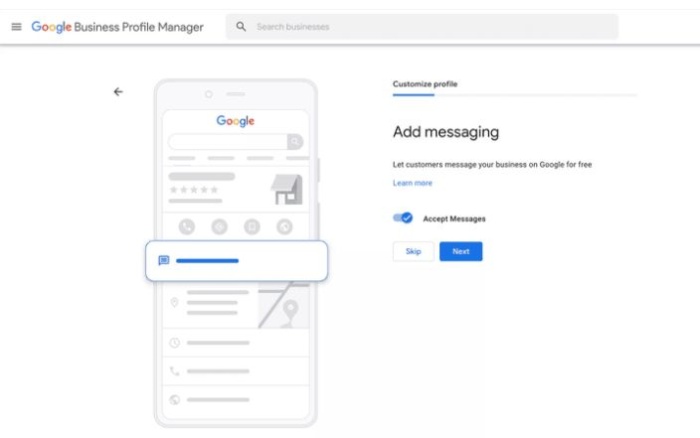Click the search magnifier icon

[241, 27]
